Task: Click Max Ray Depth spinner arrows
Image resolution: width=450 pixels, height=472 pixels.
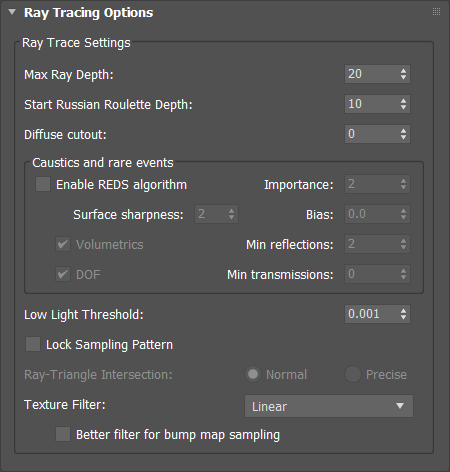Action: coord(403,74)
